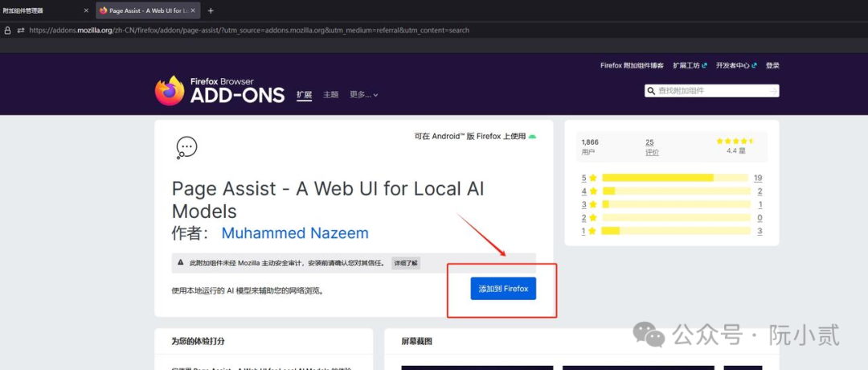Click the 1,866 用户 count
The height and width of the screenshot is (370, 868).
(590, 146)
